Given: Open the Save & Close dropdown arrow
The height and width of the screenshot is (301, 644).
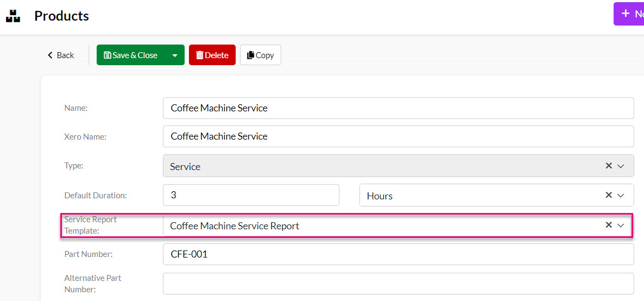Looking at the screenshot, I should pos(175,55).
